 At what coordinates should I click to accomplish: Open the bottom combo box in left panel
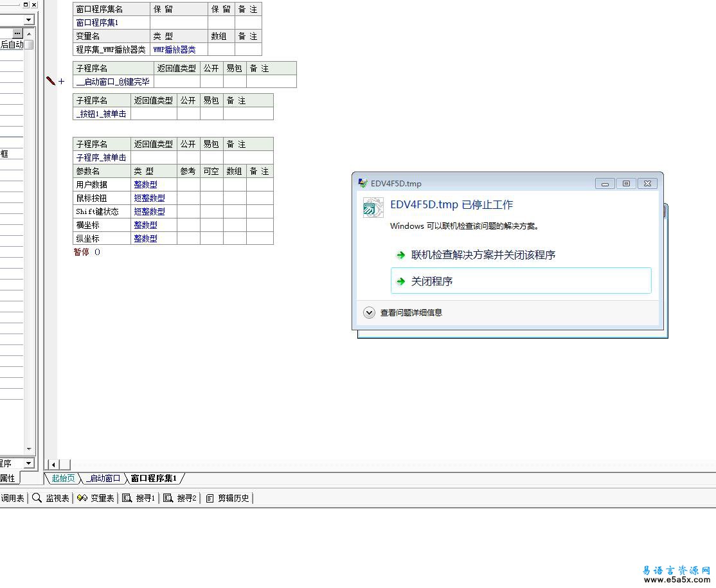tap(28, 463)
